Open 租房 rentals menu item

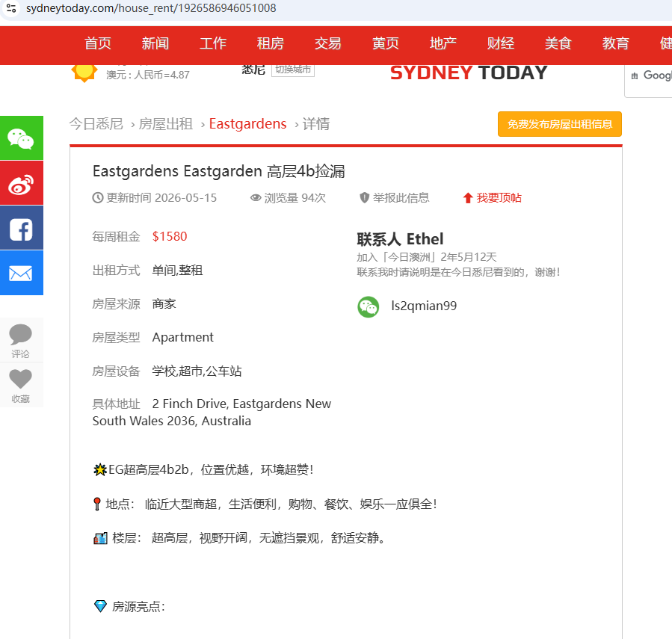[271, 43]
